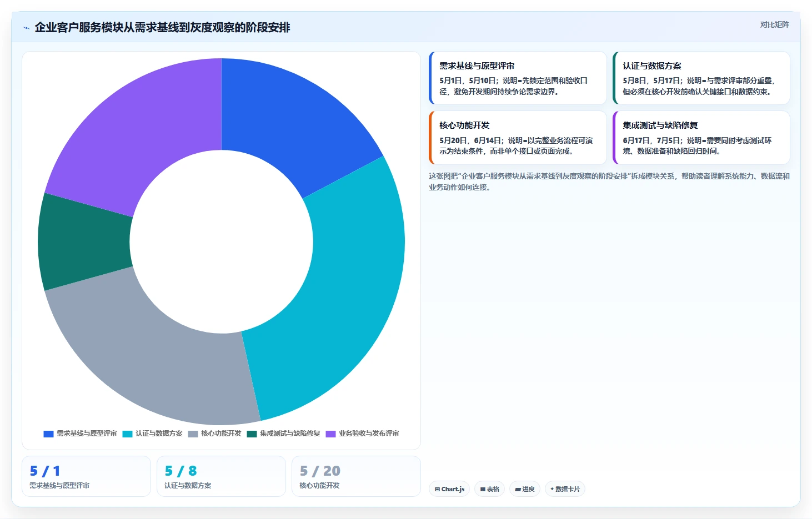812x519 pixels.
Task: Click the 认证与数据方案 legend label
Action: coord(159,434)
